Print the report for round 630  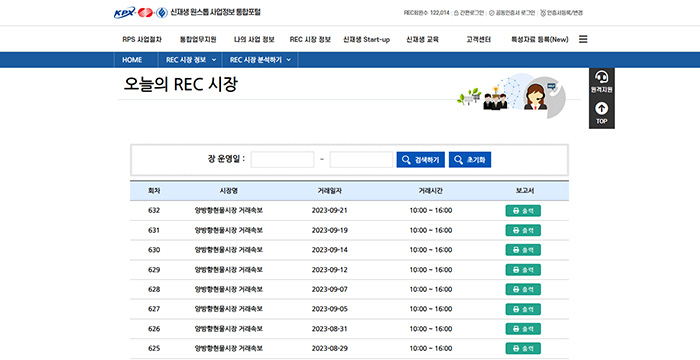(523, 250)
